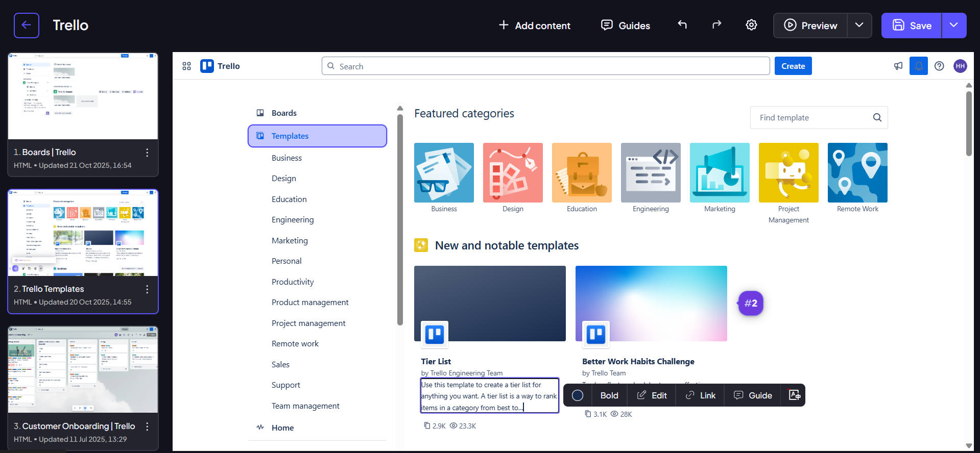Choose the Design sidebar category
This screenshot has height=453, width=980.
point(284,179)
